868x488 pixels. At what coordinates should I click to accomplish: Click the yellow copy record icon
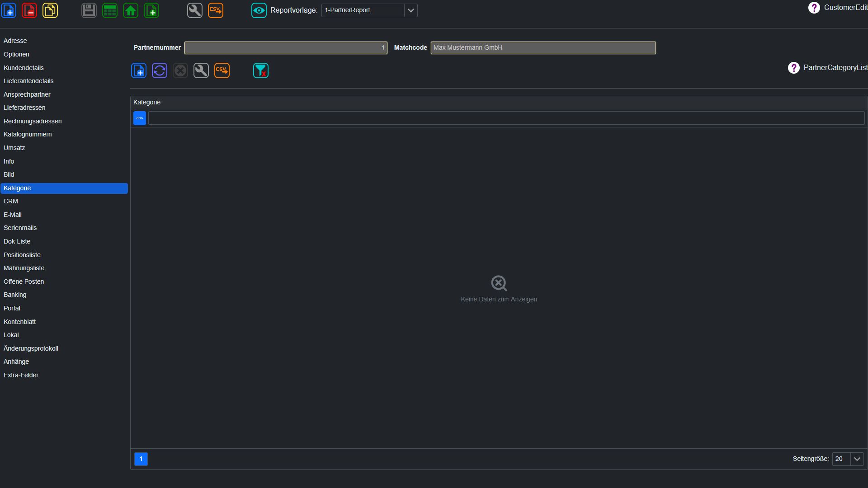click(50, 10)
